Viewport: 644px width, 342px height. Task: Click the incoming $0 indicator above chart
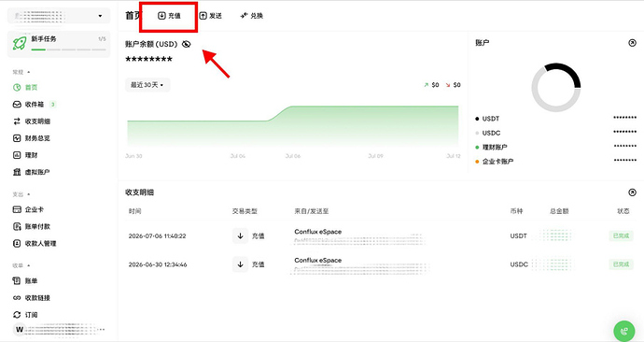tap(431, 85)
